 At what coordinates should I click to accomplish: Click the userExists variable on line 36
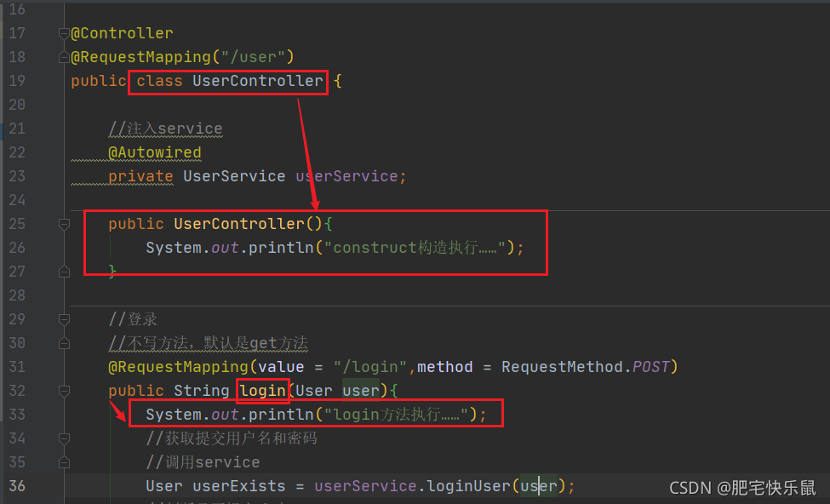(238, 486)
